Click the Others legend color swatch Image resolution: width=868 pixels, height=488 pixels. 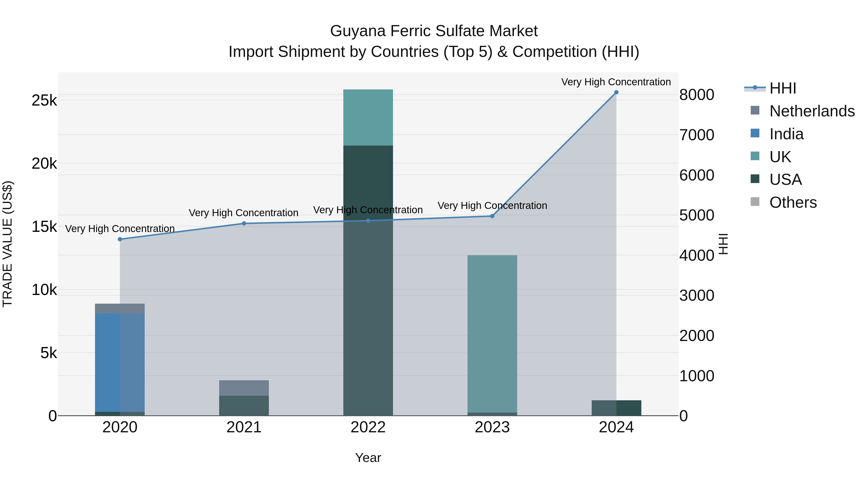point(755,202)
